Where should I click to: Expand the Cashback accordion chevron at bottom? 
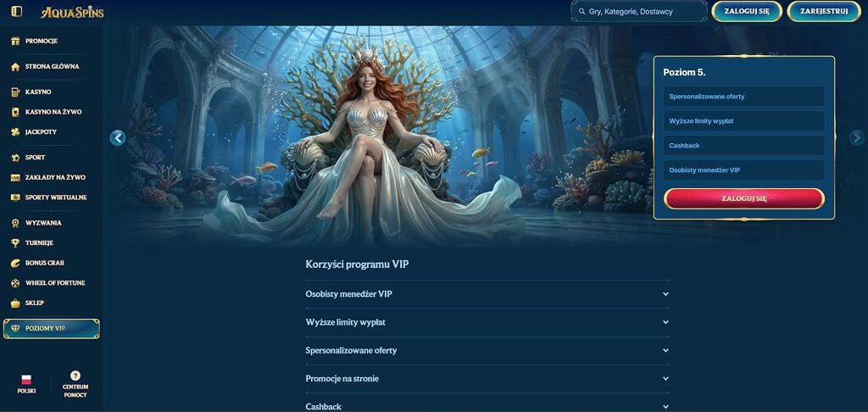[665, 406]
